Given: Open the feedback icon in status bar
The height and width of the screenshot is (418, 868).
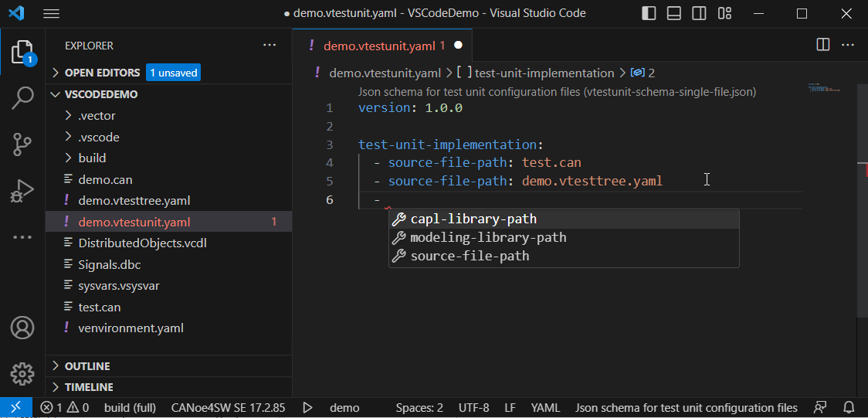Looking at the screenshot, I should point(820,407).
